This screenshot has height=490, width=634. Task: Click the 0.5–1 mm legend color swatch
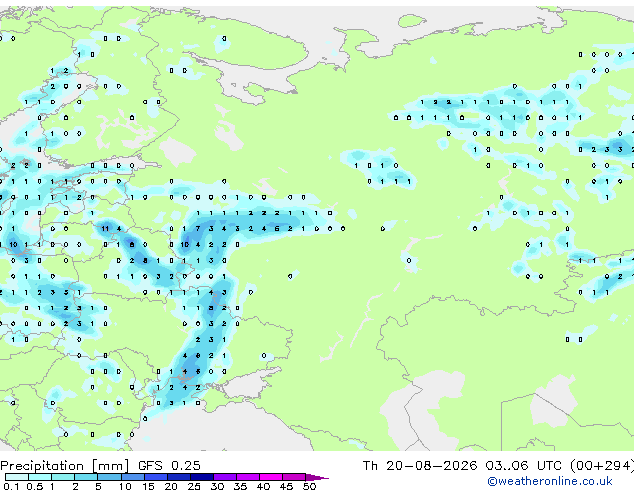pos(40,477)
